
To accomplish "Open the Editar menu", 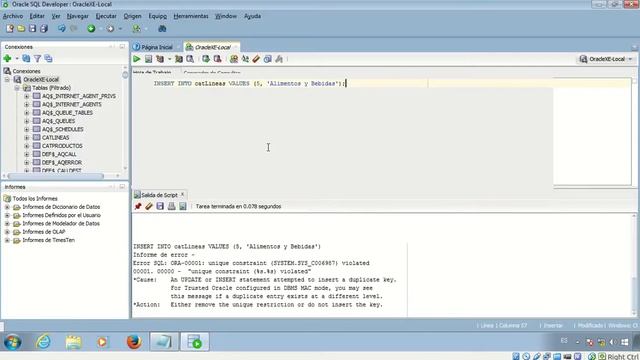I will (37, 16).
